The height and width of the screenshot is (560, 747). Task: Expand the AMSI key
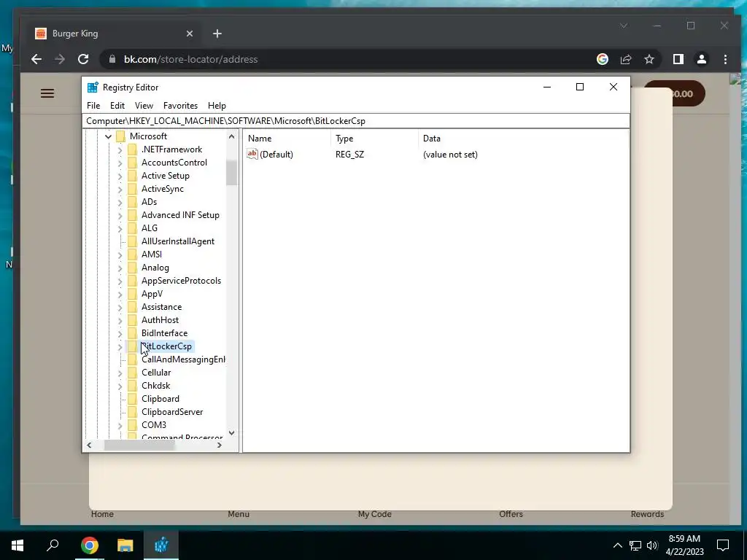point(120,254)
